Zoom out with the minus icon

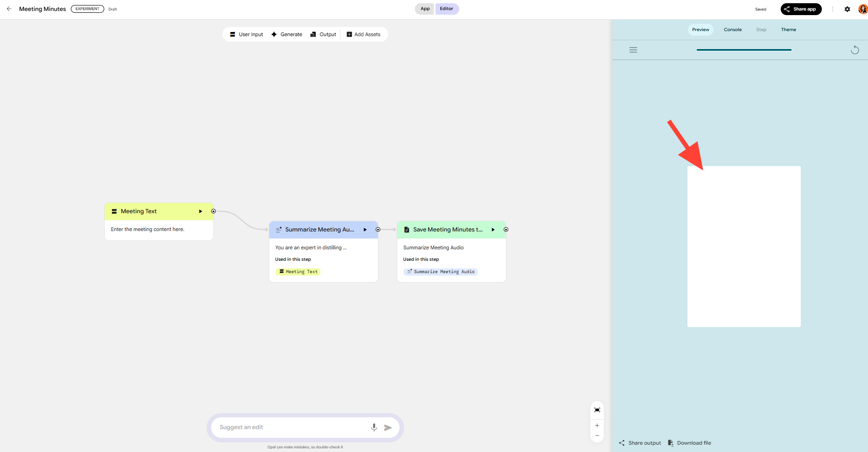[x=597, y=436]
